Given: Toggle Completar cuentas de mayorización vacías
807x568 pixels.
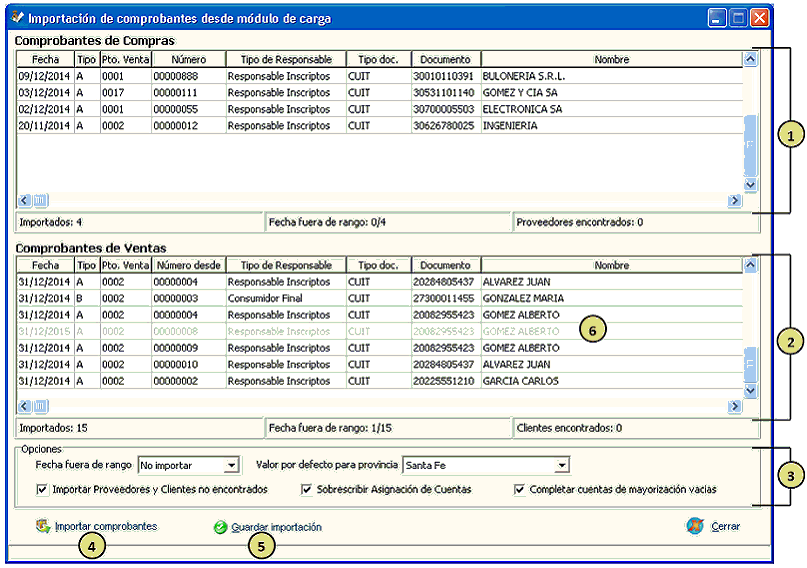Looking at the screenshot, I should click(519, 490).
